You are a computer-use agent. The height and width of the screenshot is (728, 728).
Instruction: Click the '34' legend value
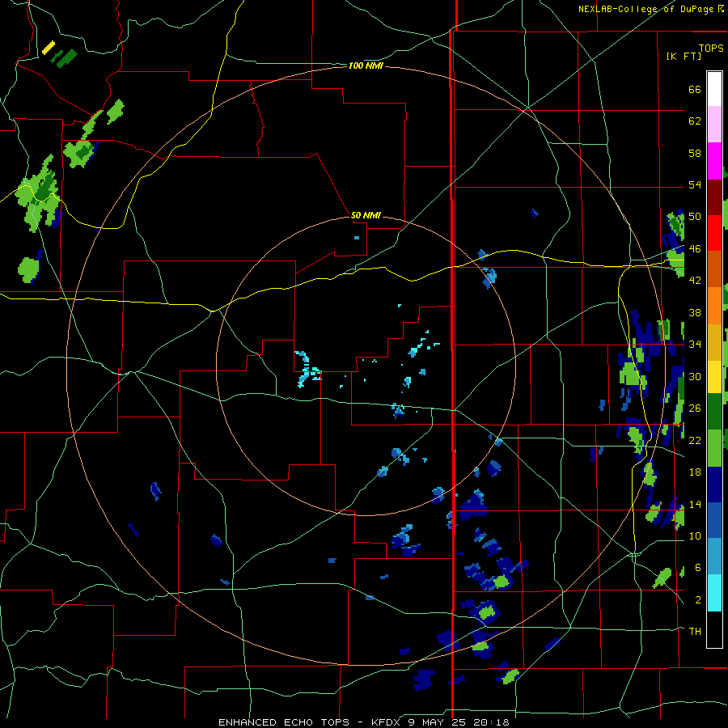(695, 345)
